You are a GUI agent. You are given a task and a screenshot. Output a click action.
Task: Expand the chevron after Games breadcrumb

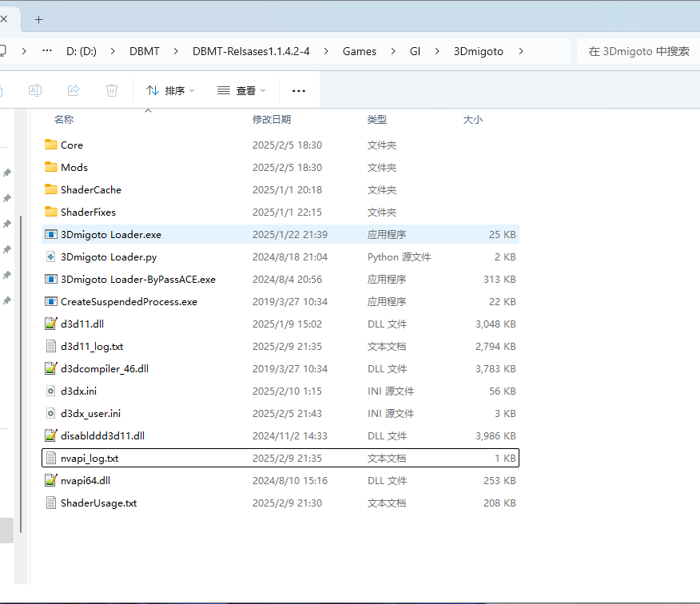393,51
